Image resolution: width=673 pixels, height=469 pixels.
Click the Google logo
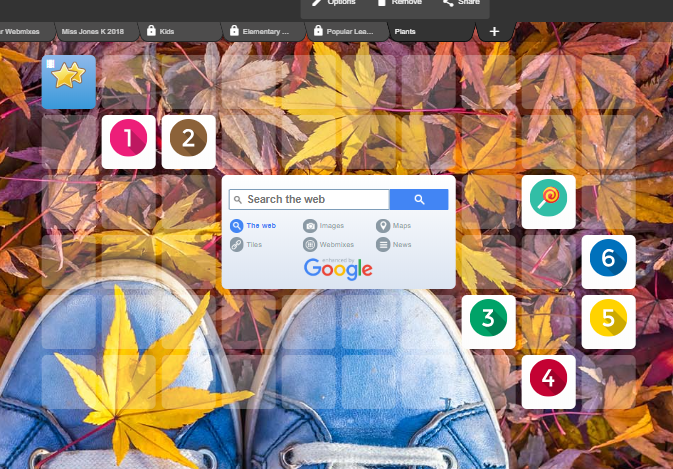(338, 269)
